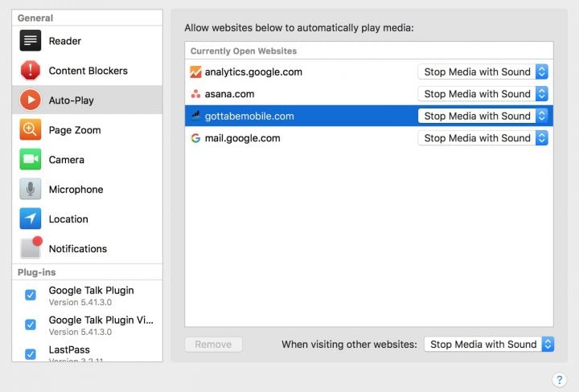Open the Content Blockers settings

click(88, 71)
